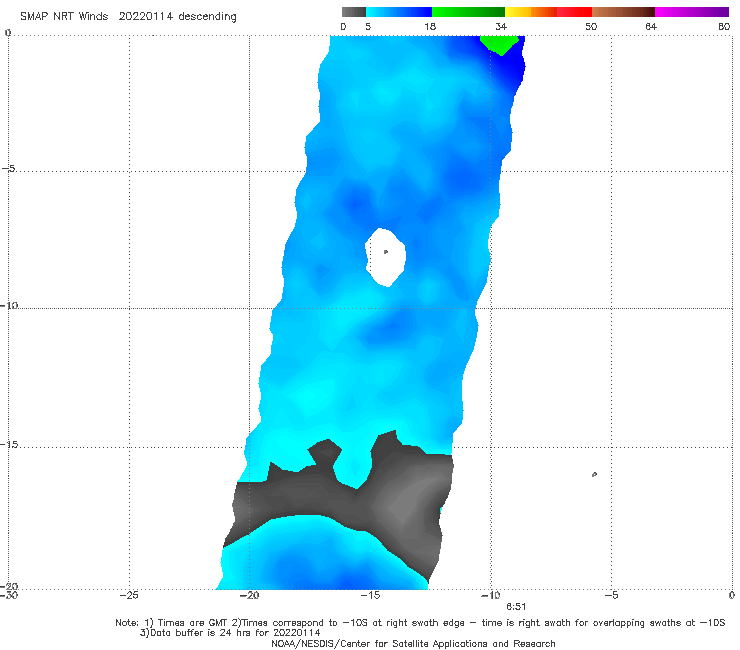
Task: Click the green high-wind patch at swath top
Action: (500, 44)
